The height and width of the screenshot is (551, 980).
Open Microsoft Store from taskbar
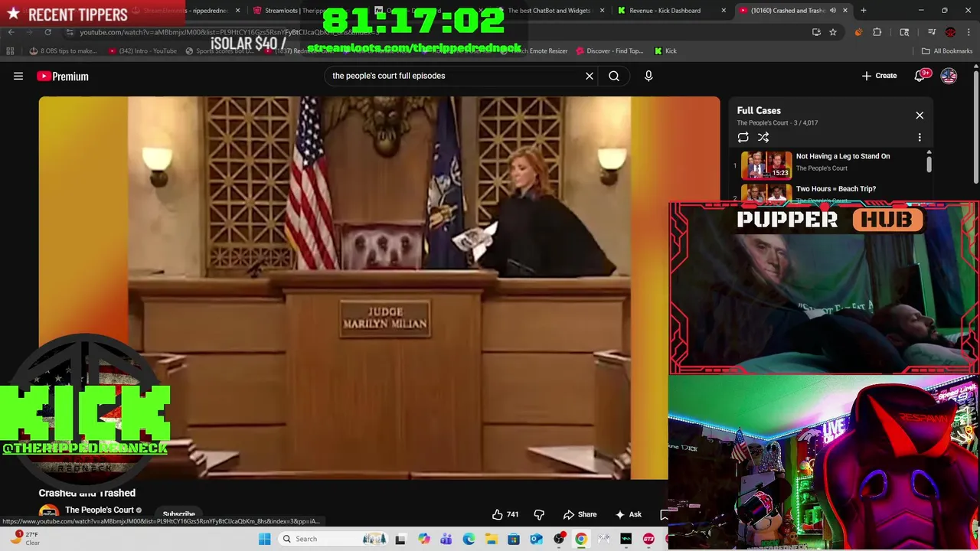click(514, 539)
